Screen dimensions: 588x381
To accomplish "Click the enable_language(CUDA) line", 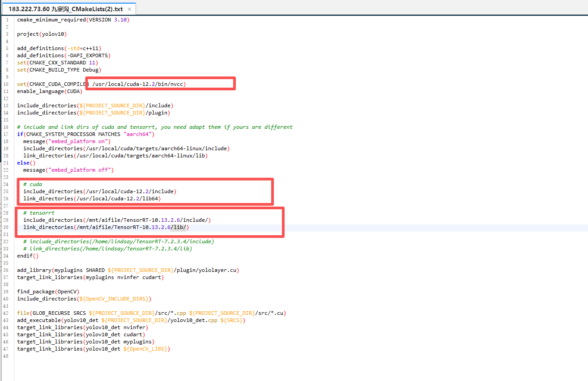I will [50, 91].
